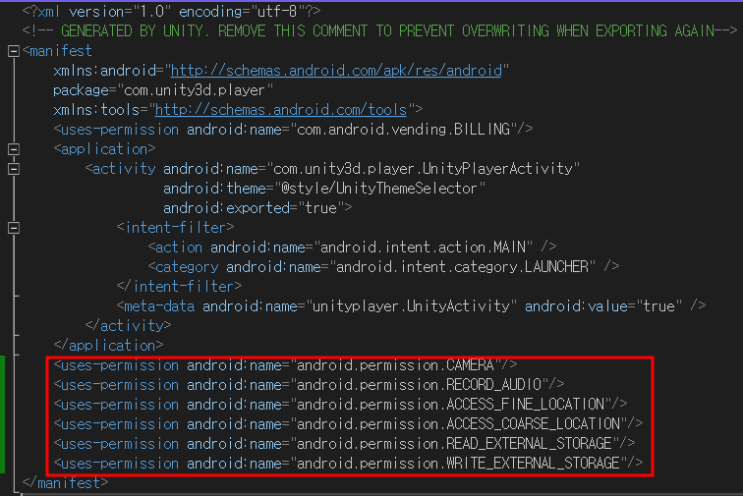Click the opening manifest tag
The width and height of the screenshot is (743, 496).
click(57, 51)
